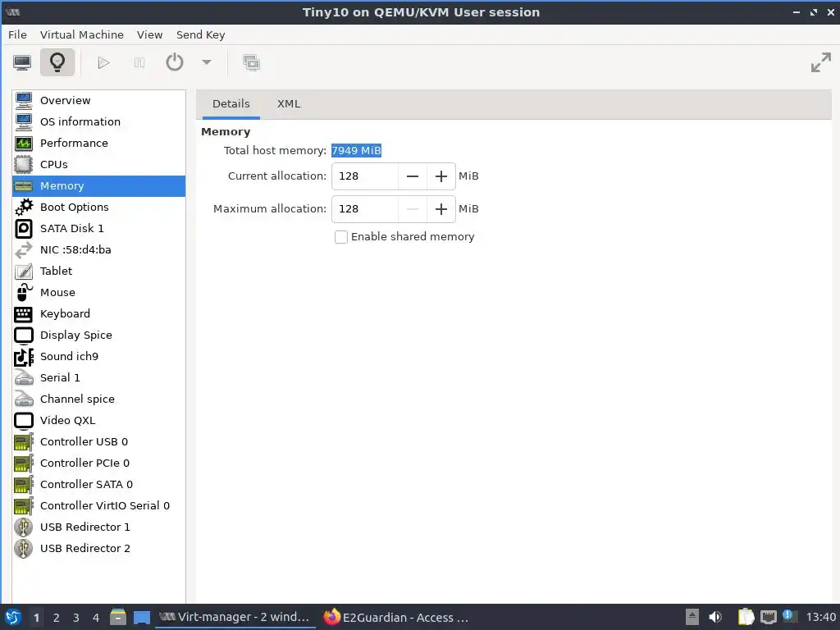Image resolution: width=840 pixels, height=630 pixels.
Task: Select USB Redirector 2
Action: point(98,549)
